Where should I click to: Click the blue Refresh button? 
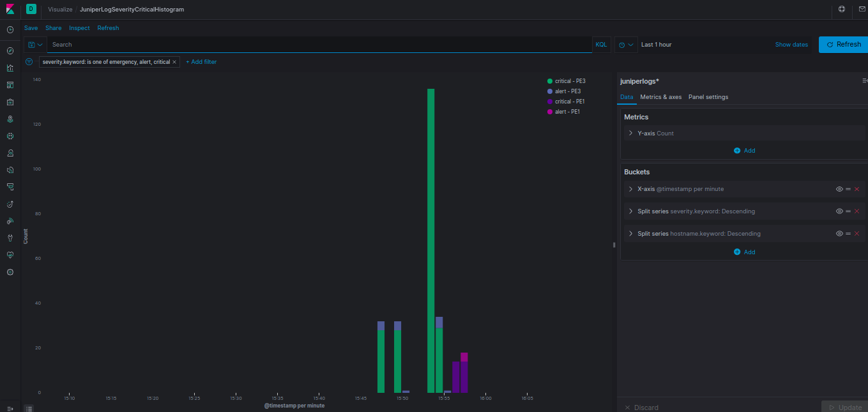coord(843,45)
